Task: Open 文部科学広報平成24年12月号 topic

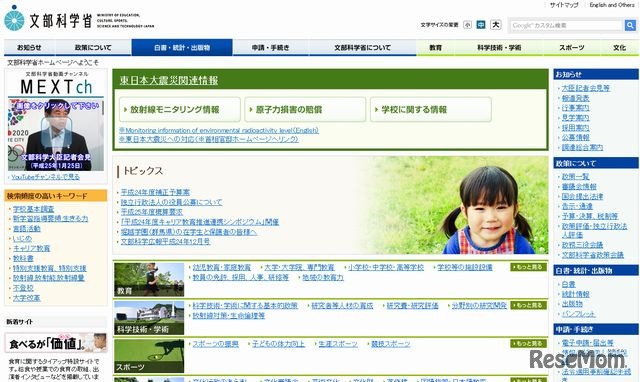Action: point(165,241)
